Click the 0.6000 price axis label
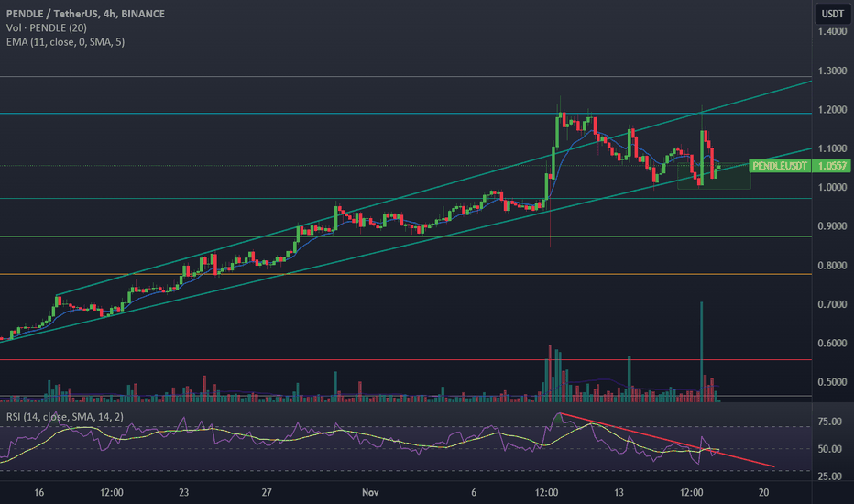The height and width of the screenshot is (504, 854). (x=832, y=344)
